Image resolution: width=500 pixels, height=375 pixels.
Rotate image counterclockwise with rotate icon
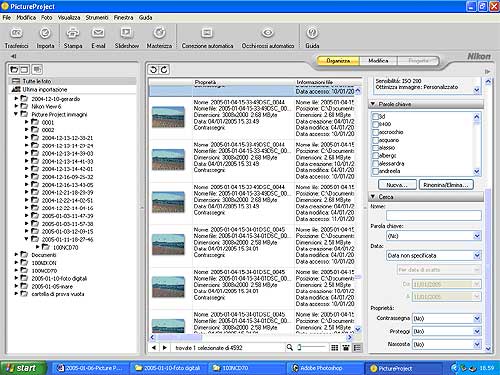(153, 70)
